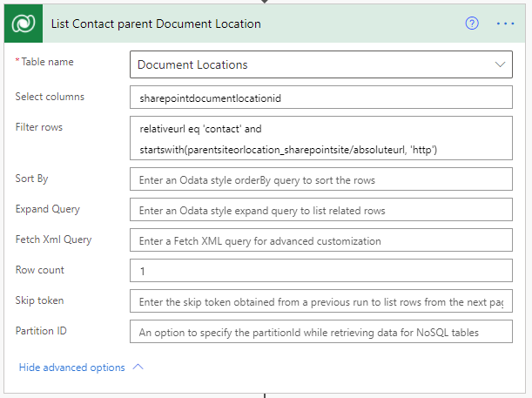Click into the Select columns field
Screen dimensions: 532x398
(x=320, y=98)
